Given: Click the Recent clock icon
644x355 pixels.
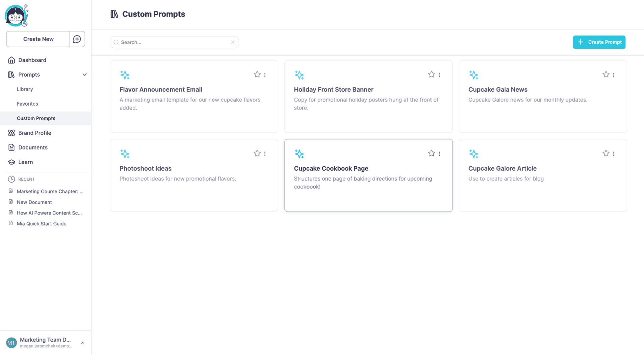Looking at the screenshot, I should 11,179.
